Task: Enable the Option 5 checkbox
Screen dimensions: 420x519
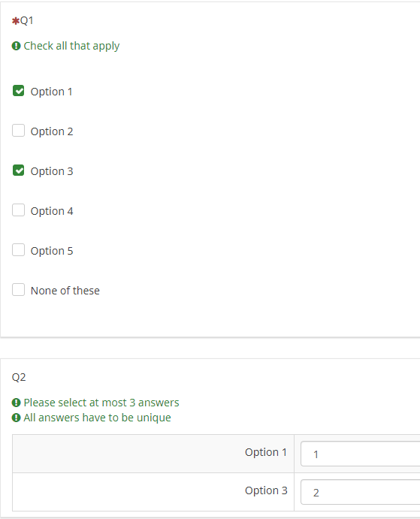Action: click(x=18, y=250)
